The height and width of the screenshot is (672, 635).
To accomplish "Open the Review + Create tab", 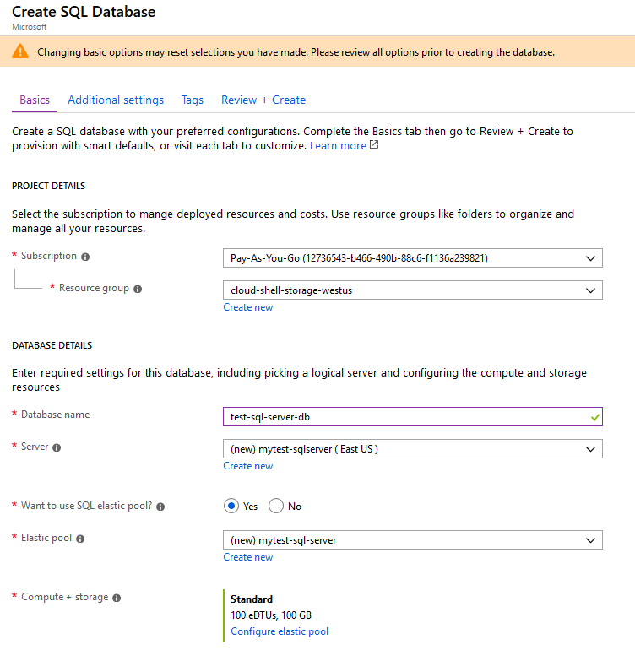I will (263, 100).
